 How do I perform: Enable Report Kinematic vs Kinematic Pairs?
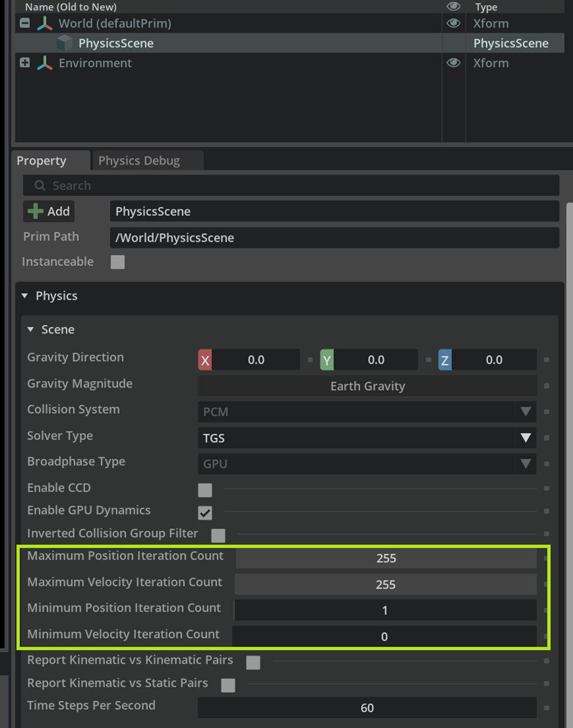[x=253, y=662]
